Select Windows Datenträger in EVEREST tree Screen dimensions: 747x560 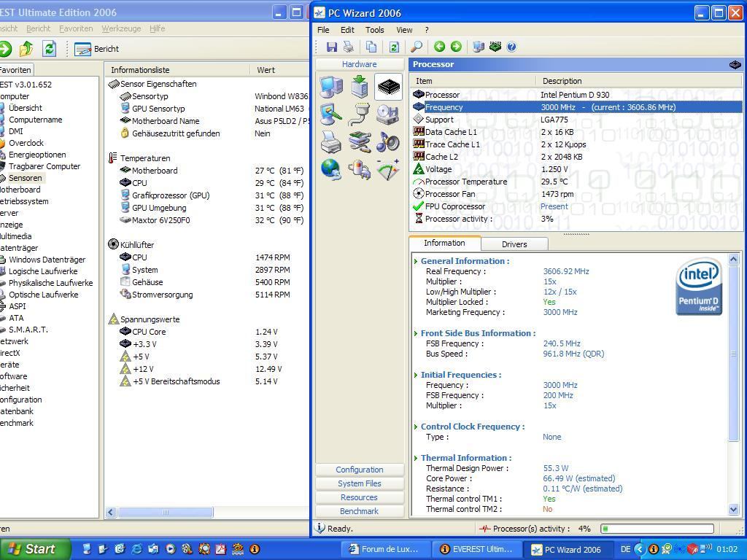point(47,260)
